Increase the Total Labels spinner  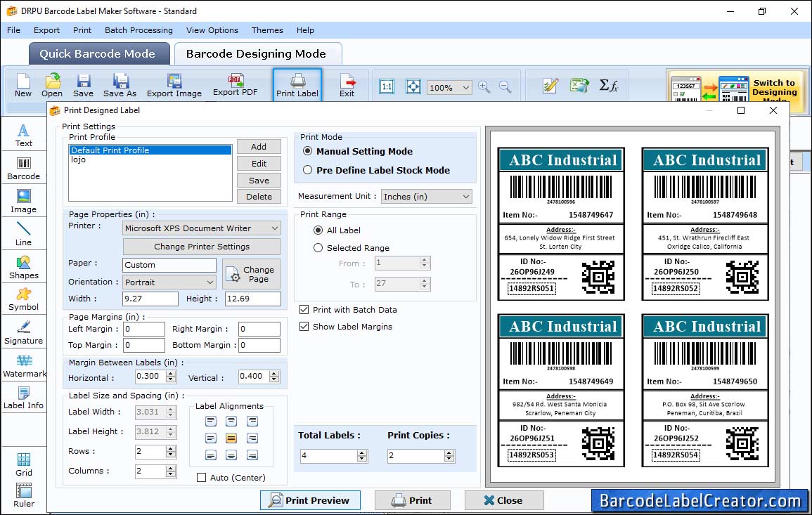[x=363, y=453]
